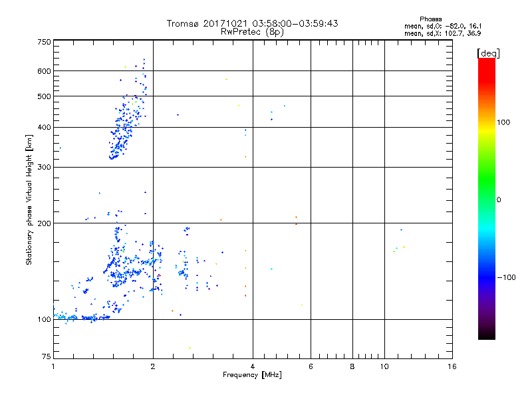This screenshot has height=399, width=532.
Task: Click the "300" height tick label
Action: pos(45,168)
